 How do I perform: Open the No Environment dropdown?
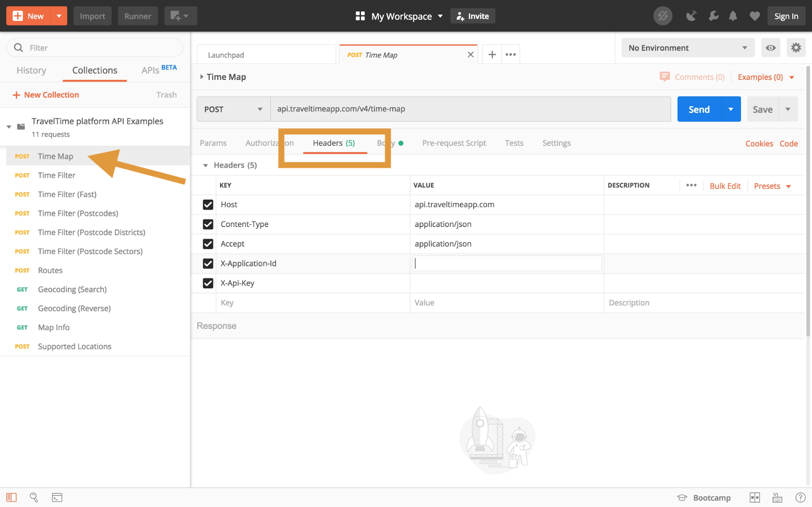[687, 48]
